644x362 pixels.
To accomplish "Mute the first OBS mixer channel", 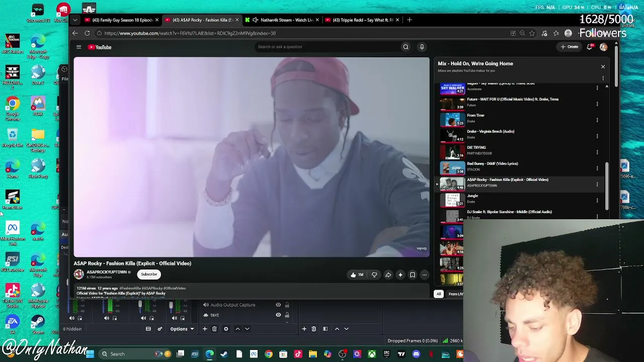I will (71, 318).
